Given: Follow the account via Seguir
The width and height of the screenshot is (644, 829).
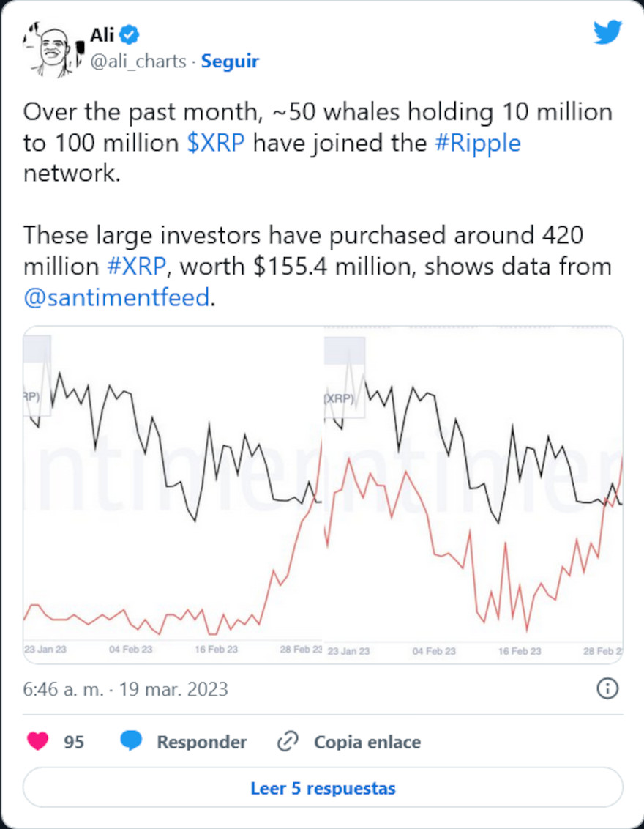Looking at the screenshot, I should point(230,62).
